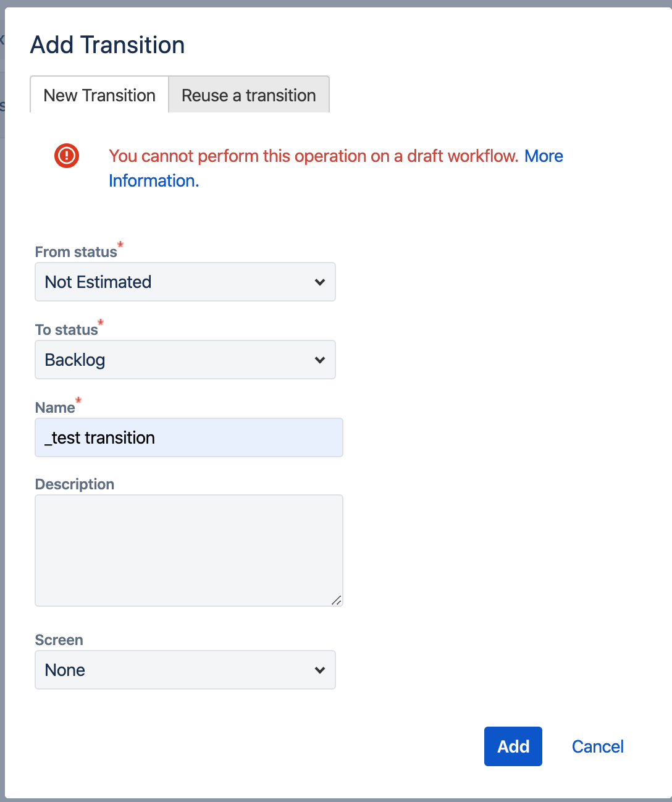Click the From status field label
The width and height of the screenshot is (672, 802).
click(76, 252)
